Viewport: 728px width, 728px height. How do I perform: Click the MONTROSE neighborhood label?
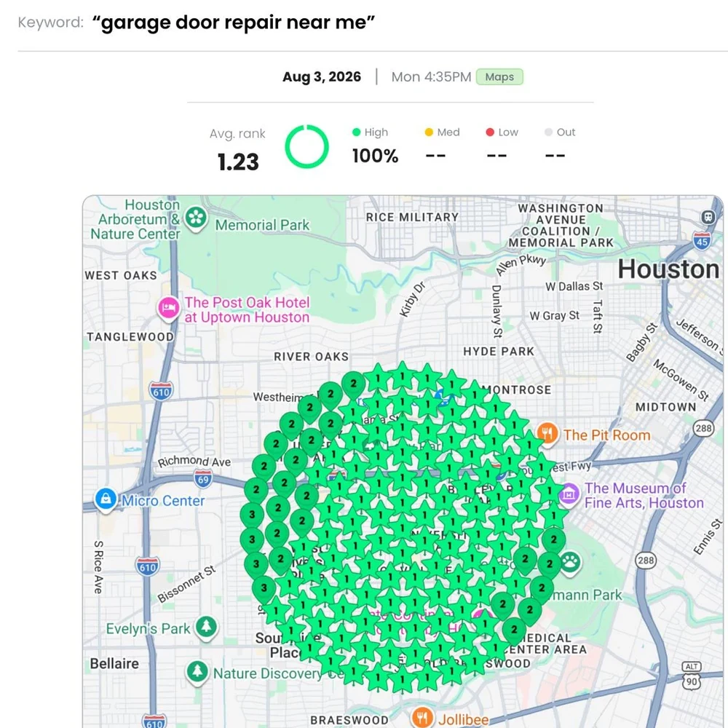516,390
